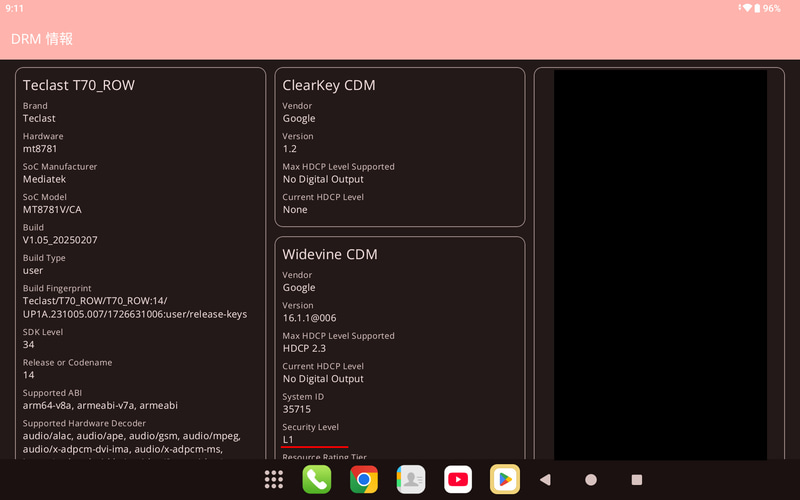This screenshot has height=500, width=800.
Task: Select ClearKey Current HDCP Level None
Action: coord(295,210)
